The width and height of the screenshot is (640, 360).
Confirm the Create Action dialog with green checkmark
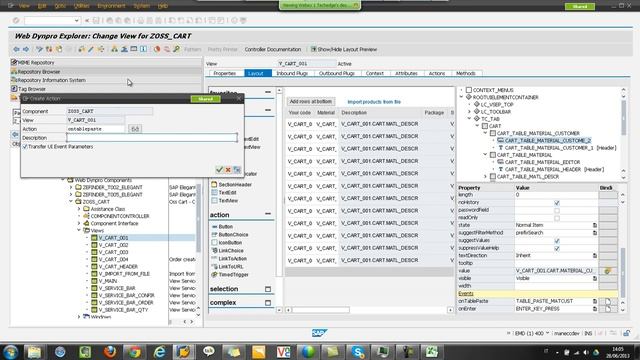coord(219,169)
